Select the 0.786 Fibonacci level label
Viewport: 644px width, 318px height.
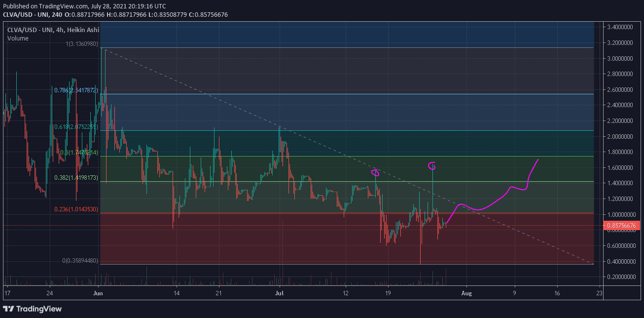76,90
